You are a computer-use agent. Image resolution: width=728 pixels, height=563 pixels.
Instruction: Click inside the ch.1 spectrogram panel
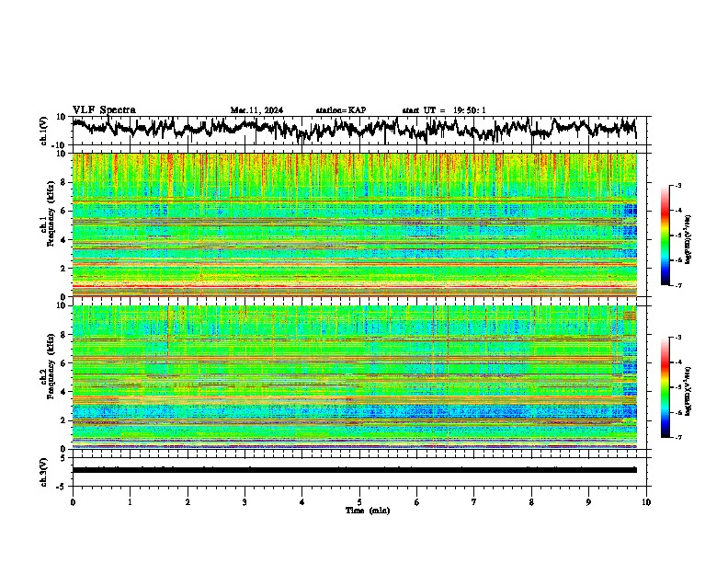355,224
